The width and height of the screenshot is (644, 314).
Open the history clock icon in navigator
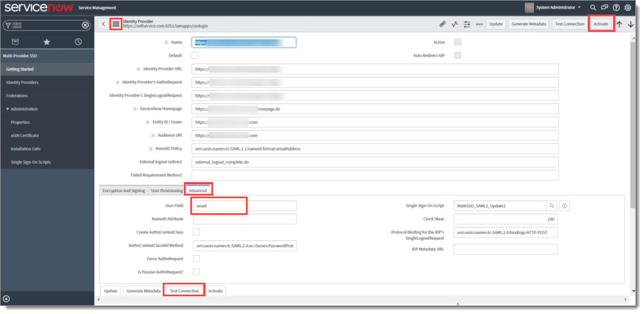point(78,42)
